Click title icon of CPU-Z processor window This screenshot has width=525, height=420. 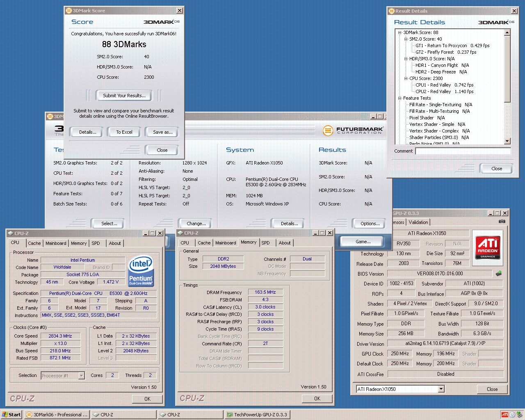[x=10, y=233]
